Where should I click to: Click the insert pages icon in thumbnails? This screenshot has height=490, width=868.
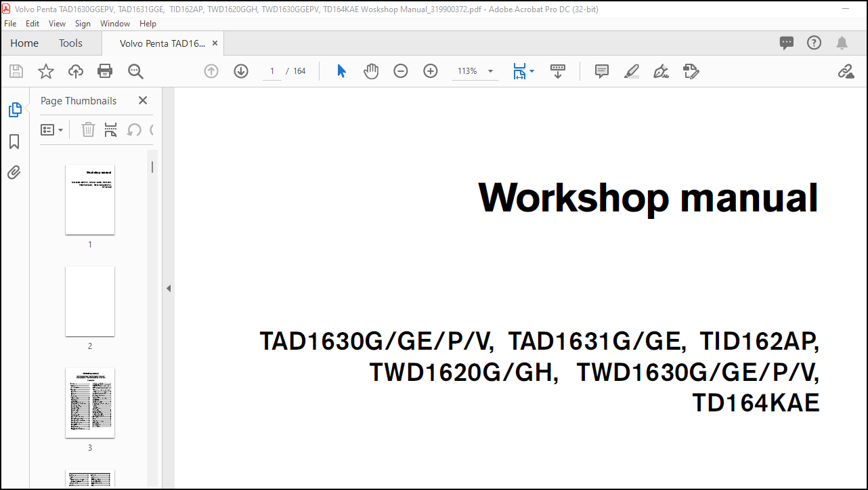(x=111, y=129)
